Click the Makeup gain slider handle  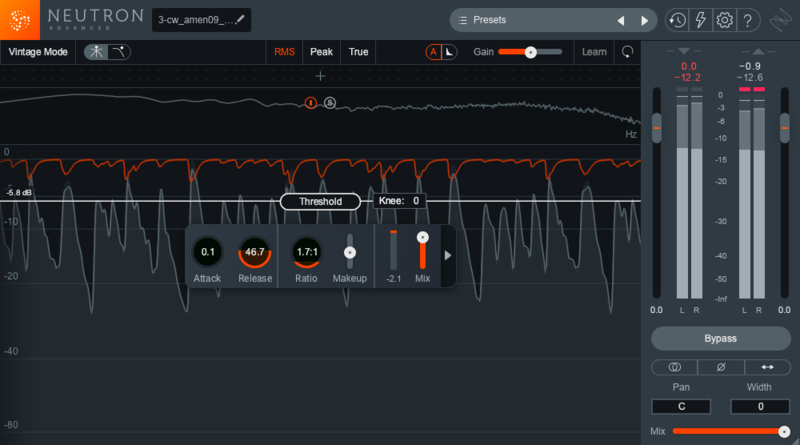coord(349,253)
